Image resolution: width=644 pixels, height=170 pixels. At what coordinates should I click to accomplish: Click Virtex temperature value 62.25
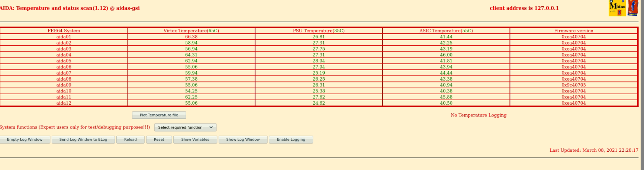click(191, 97)
